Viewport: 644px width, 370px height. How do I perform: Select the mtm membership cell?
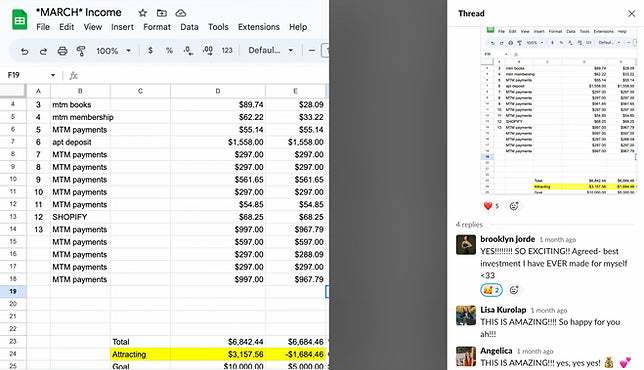(80, 117)
